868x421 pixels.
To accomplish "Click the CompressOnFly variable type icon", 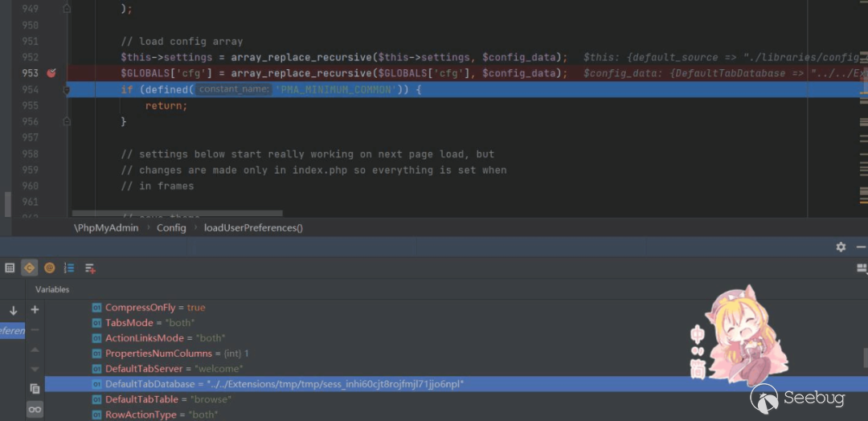I will tap(97, 308).
